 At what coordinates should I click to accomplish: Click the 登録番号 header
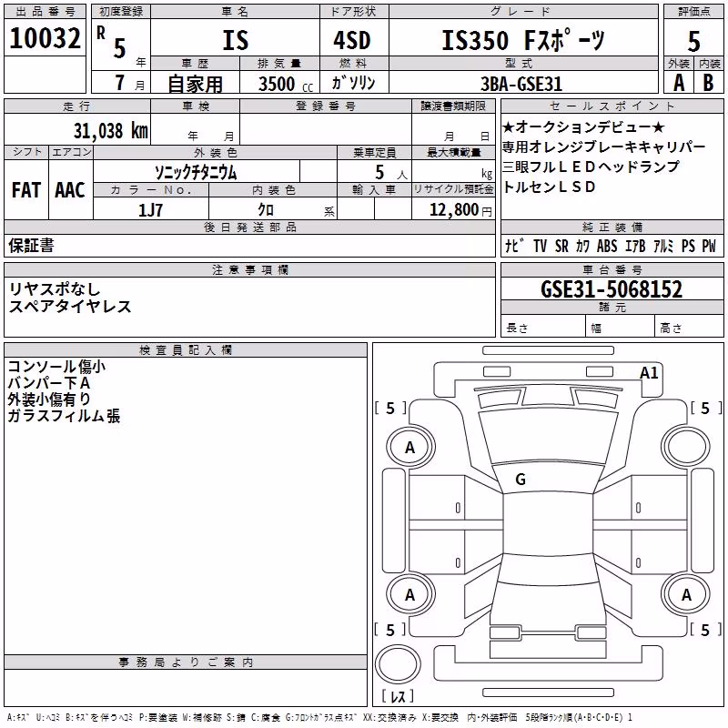coord(326,106)
